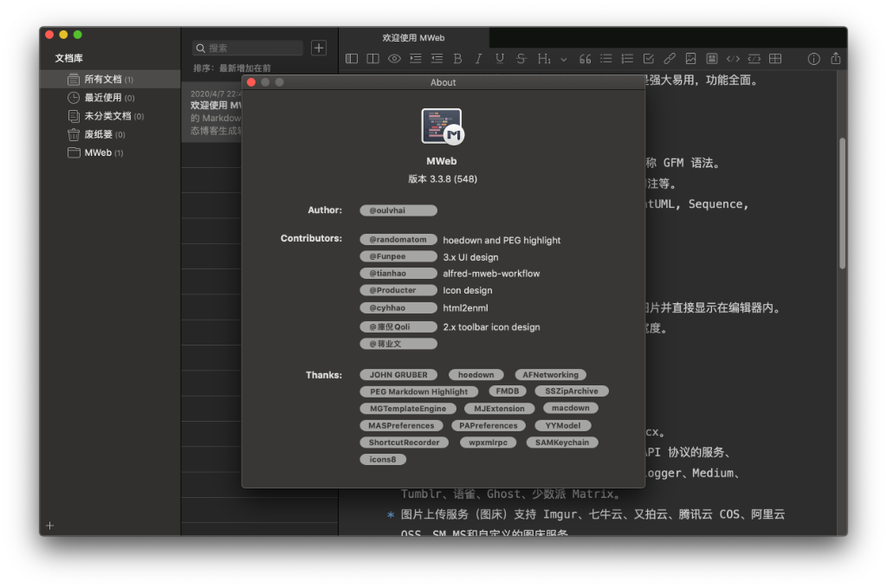
Task: Select the 欢迎使用 MWeb document in list
Action: click(x=213, y=112)
